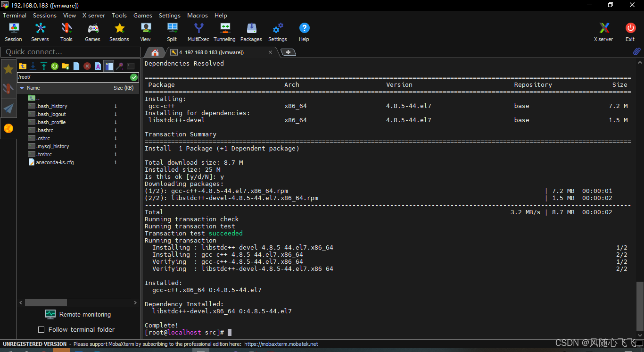Open the Tunneling toolbar icon
This screenshot has height=352, width=644.
point(224,32)
